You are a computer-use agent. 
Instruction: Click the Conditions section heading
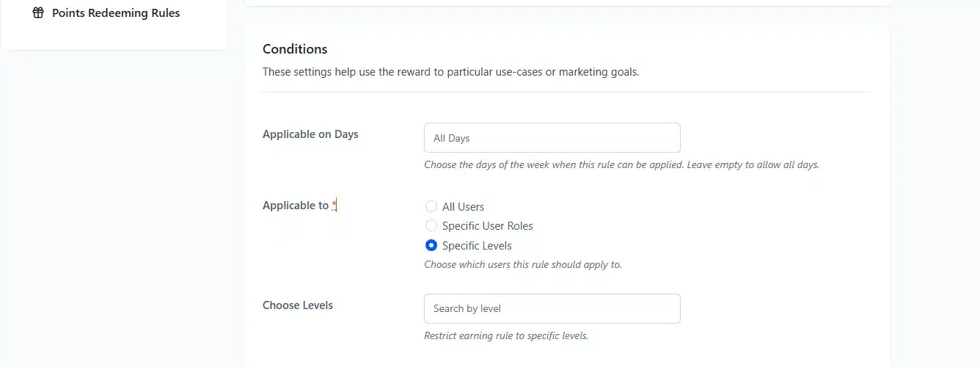pos(295,49)
